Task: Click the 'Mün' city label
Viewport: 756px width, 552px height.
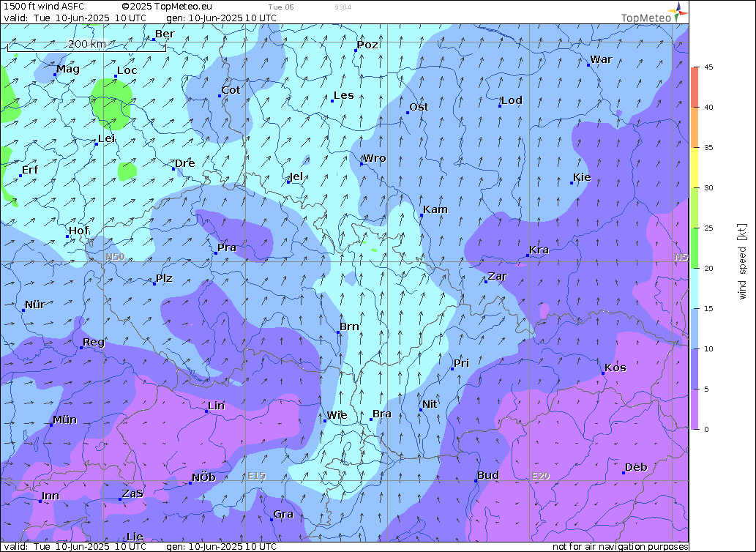Action: pyautogui.click(x=65, y=419)
